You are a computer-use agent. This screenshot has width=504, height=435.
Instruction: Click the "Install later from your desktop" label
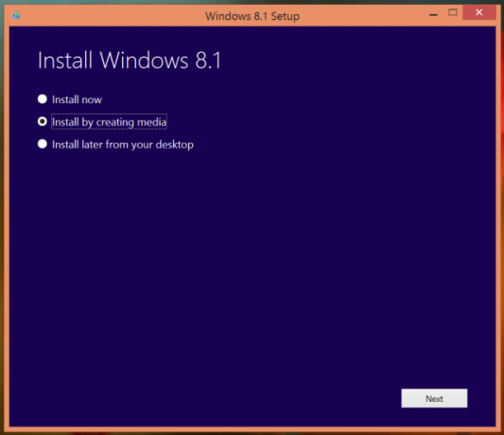click(123, 145)
